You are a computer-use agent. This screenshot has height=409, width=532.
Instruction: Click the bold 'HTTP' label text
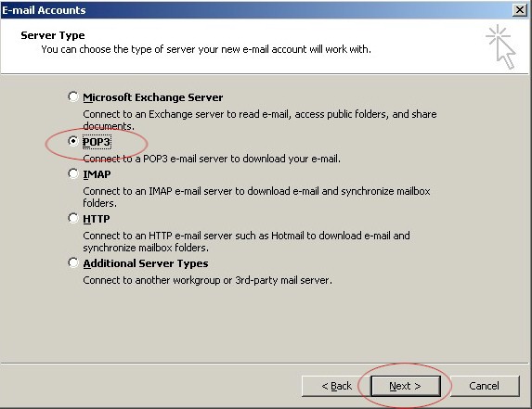coord(97,219)
